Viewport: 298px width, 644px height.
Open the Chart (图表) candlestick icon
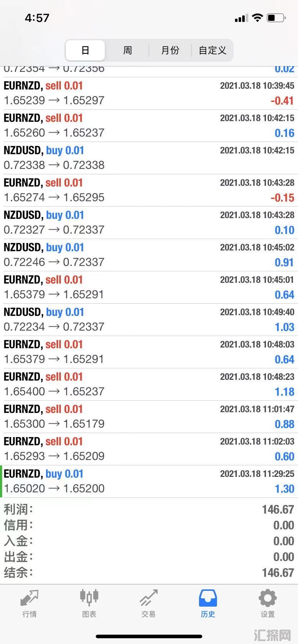[x=89, y=598]
